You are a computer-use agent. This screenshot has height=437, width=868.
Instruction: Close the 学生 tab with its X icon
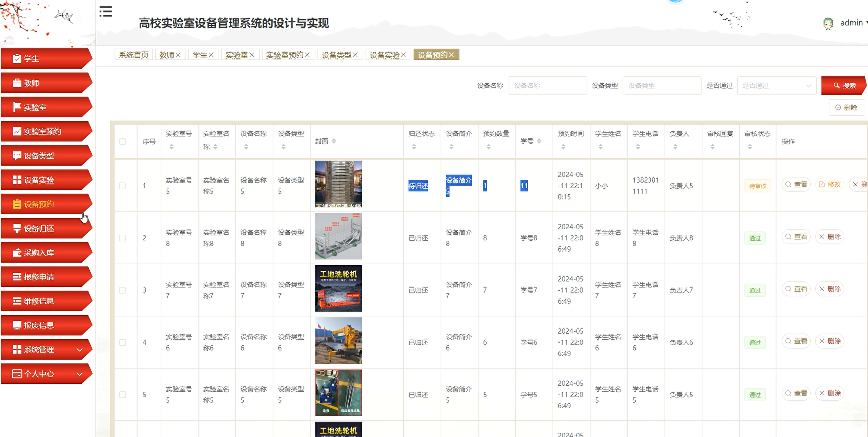[x=211, y=55]
